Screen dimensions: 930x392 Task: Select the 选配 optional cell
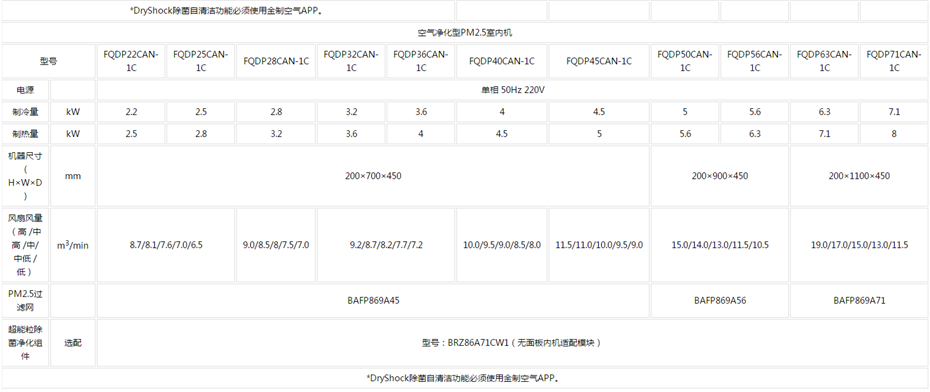72,343
